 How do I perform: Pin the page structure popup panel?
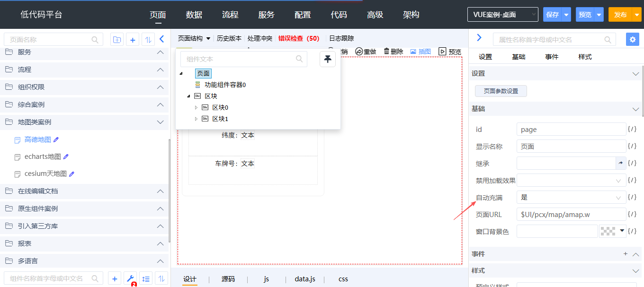pos(328,59)
